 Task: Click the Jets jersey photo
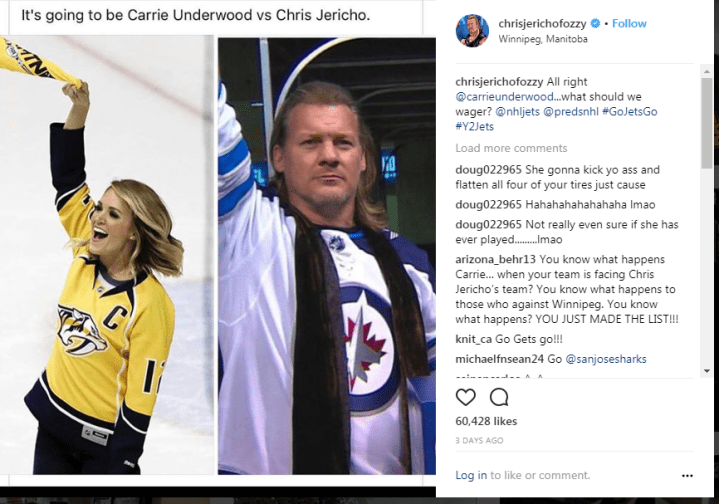327,256
